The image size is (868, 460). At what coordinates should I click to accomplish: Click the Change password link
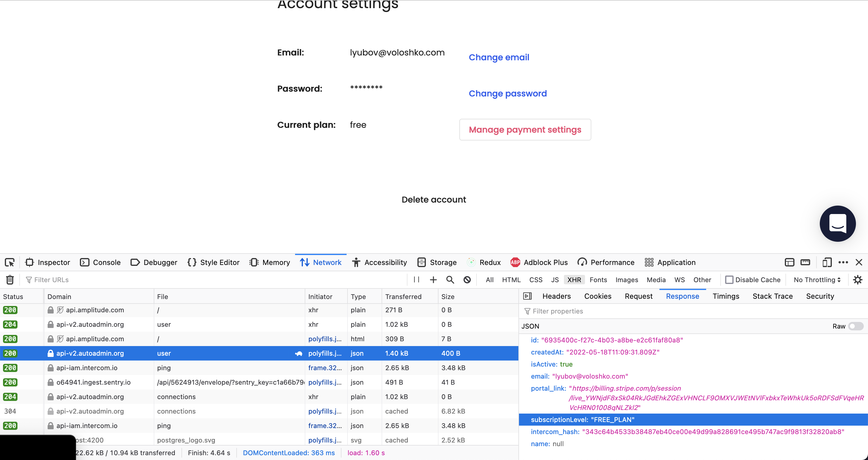[x=508, y=93]
